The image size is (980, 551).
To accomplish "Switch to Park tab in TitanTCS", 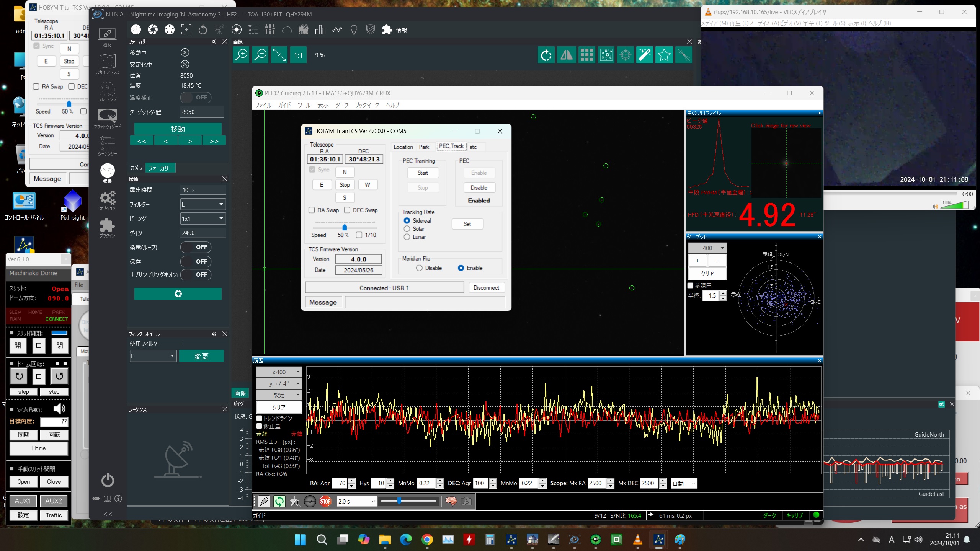I will 424,147.
